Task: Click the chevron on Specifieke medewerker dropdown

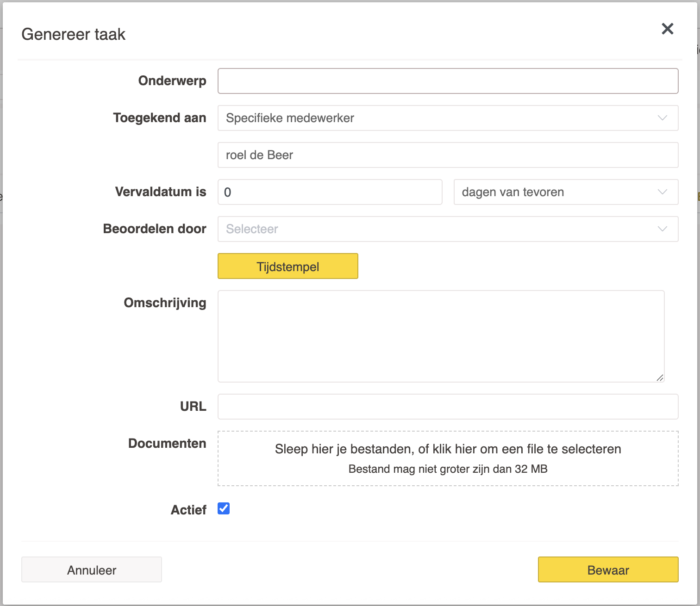Action: pos(662,118)
